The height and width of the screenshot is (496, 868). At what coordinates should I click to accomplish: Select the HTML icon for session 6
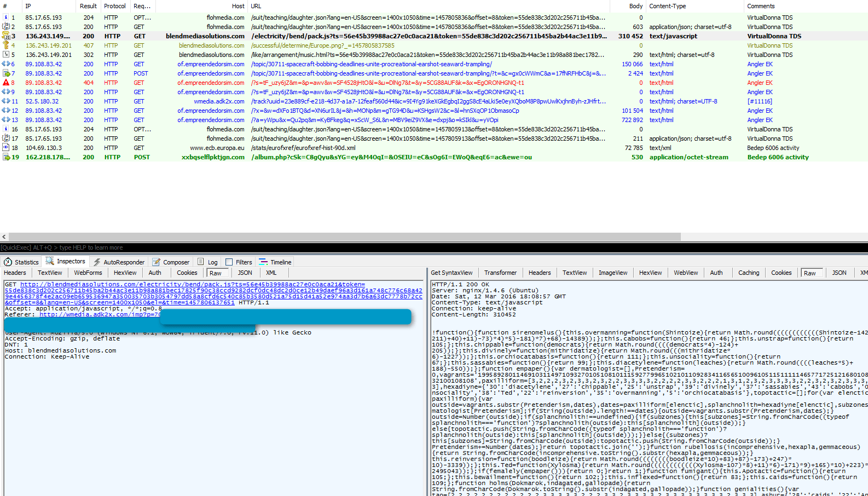pyautogui.click(x=6, y=64)
